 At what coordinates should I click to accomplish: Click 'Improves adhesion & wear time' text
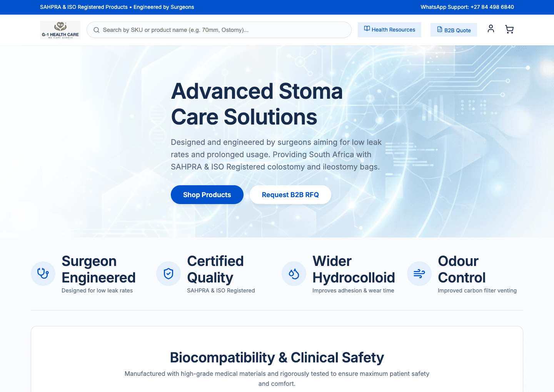[353, 291]
